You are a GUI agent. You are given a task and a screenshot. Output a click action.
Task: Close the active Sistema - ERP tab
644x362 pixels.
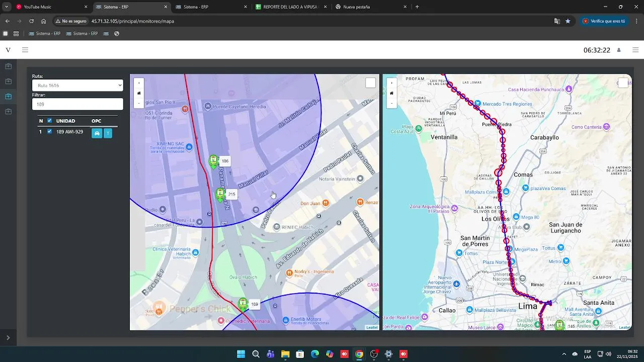pyautogui.click(x=166, y=7)
